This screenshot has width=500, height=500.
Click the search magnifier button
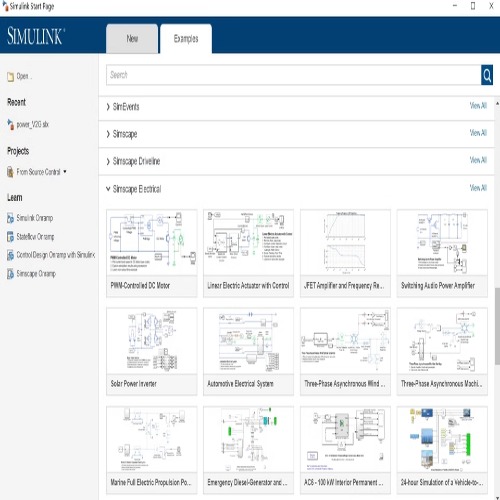coord(487,75)
